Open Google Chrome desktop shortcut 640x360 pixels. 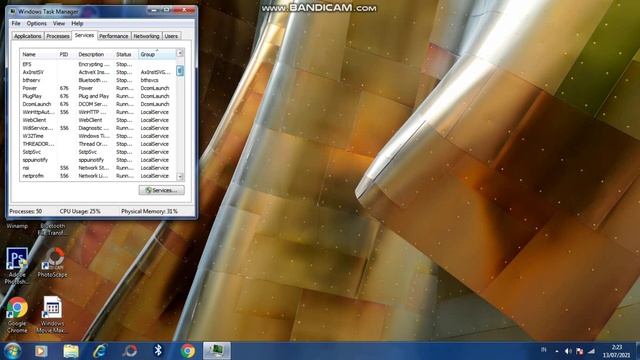[x=17, y=315]
